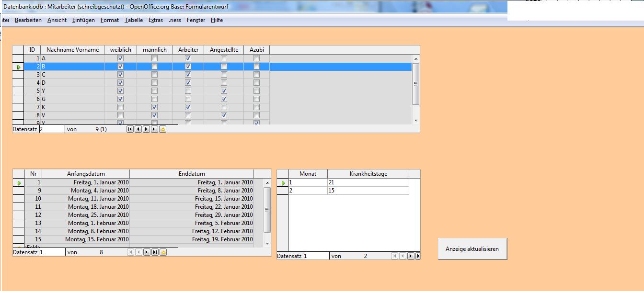Add new record in dates table
The height and width of the screenshot is (293, 644).
pos(163,252)
